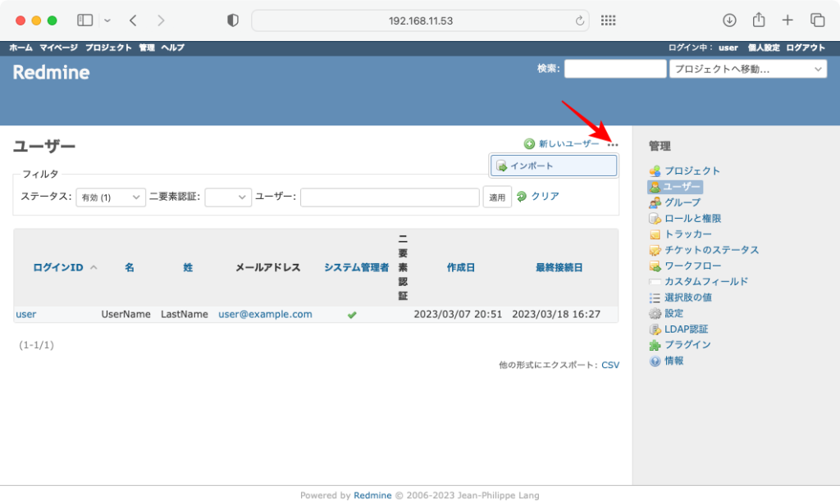Click the address bar showing 192.168.11.53
The image size is (840, 504).
420,20
